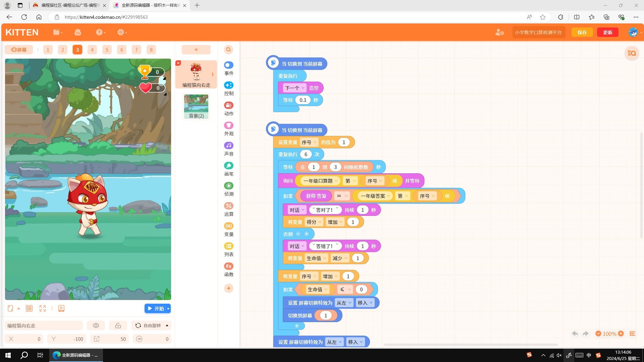Open the user avatar menu
Screen dimensions: 644x362
pyautogui.click(x=634, y=32)
